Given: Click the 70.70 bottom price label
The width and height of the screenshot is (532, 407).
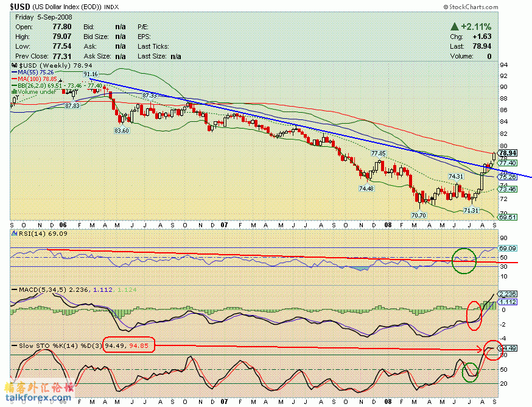Looking at the screenshot, I should [418, 215].
